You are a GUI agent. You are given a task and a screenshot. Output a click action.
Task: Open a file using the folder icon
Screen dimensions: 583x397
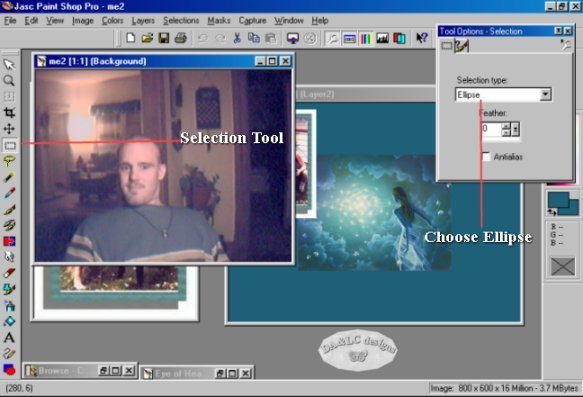pos(147,38)
